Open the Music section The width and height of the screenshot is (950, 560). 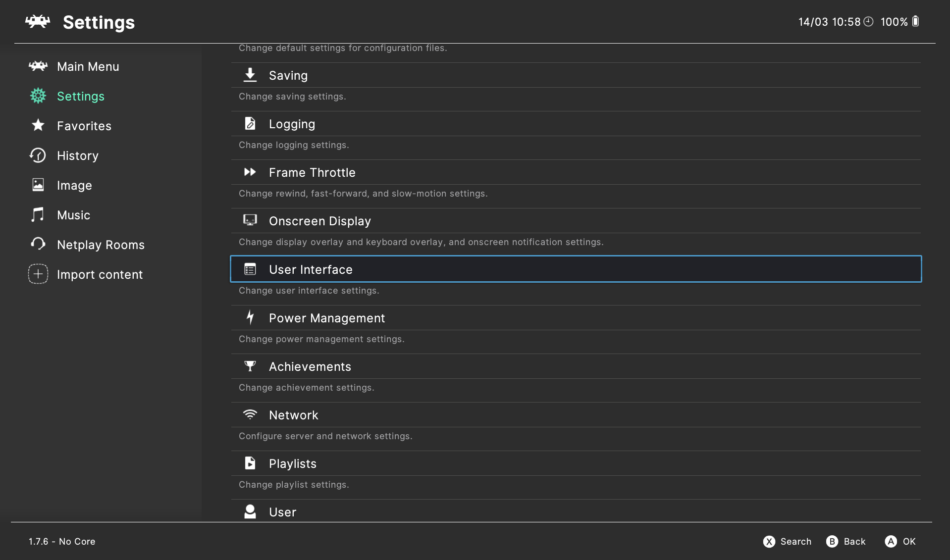coord(73,215)
